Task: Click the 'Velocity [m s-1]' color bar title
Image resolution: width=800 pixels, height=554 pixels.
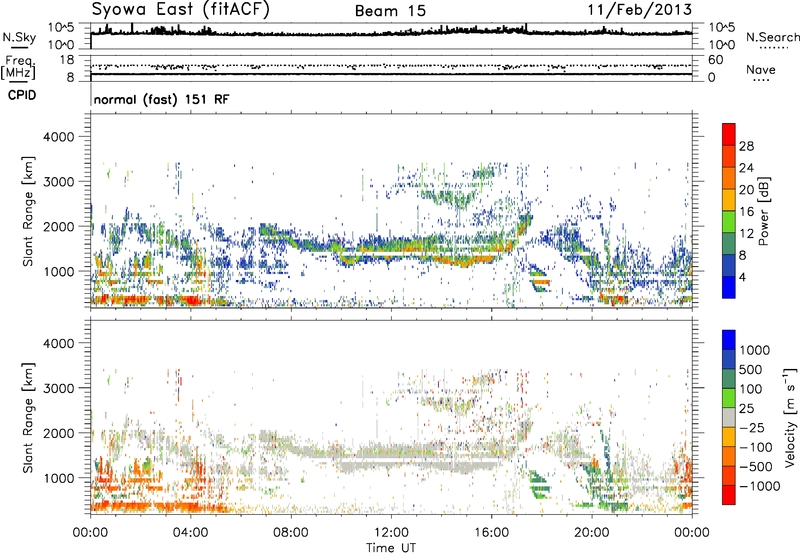Action: pos(790,417)
